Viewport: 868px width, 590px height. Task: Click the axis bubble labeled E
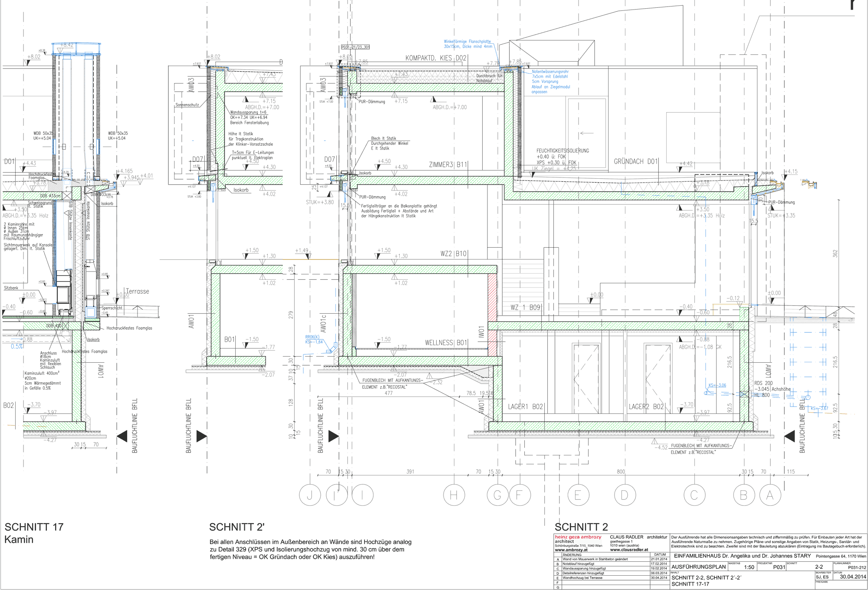point(578,495)
